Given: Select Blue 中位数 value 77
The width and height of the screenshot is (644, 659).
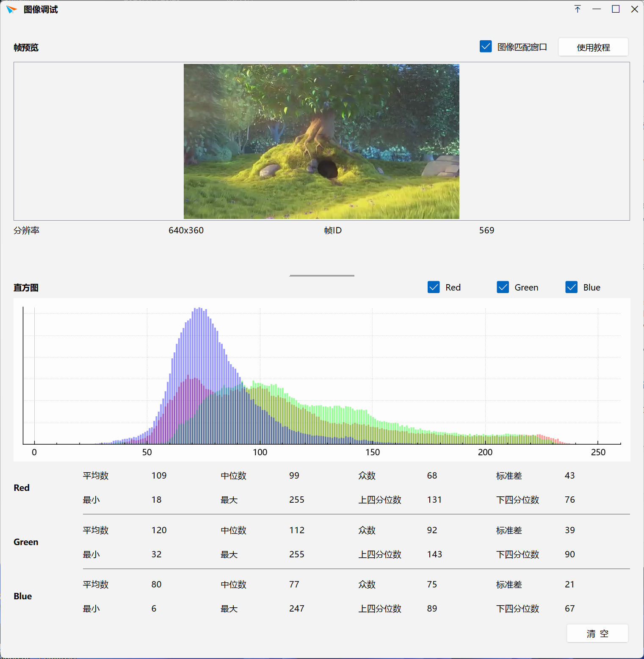Looking at the screenshot, I should coord(294,584).
